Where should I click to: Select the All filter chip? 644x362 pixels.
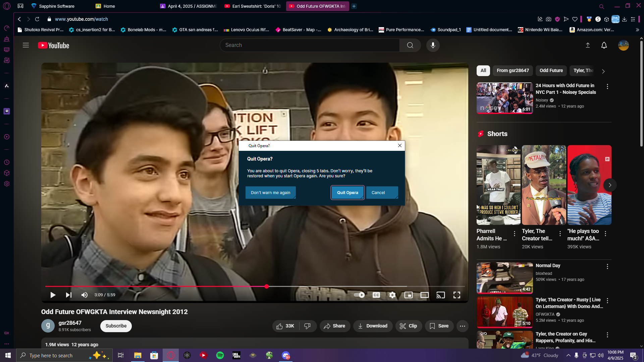tap(483, 71)
